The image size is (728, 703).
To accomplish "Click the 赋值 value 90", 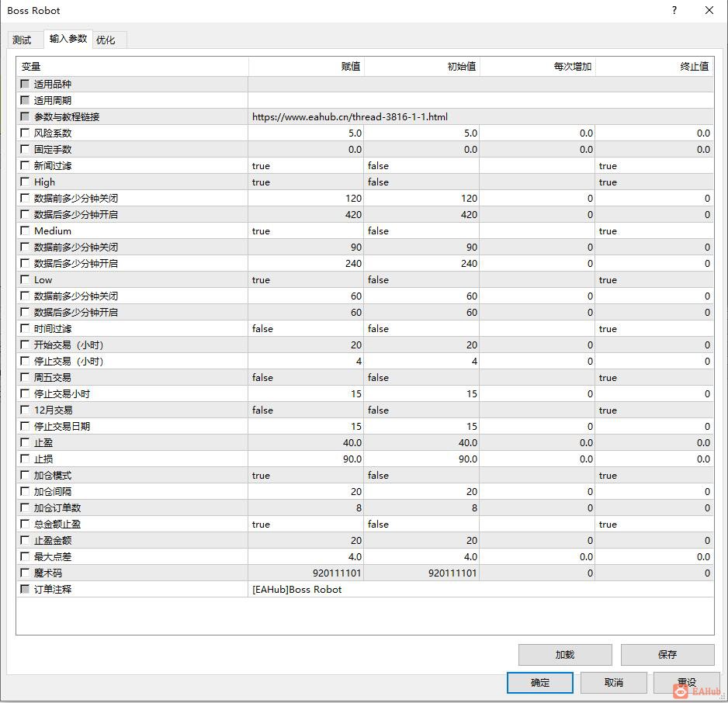I will point(356,247).
